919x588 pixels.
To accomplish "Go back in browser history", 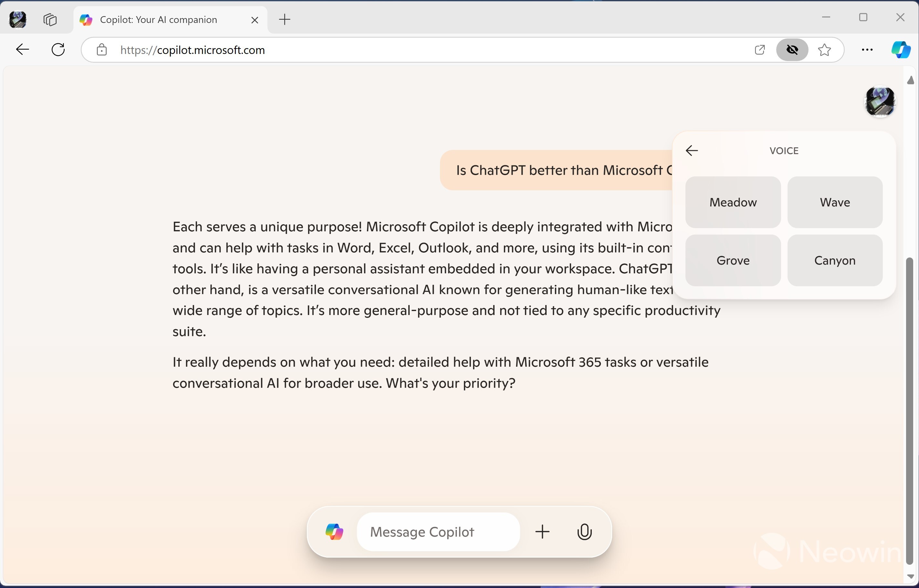I will pyautogui.click(x=23, y=50).
